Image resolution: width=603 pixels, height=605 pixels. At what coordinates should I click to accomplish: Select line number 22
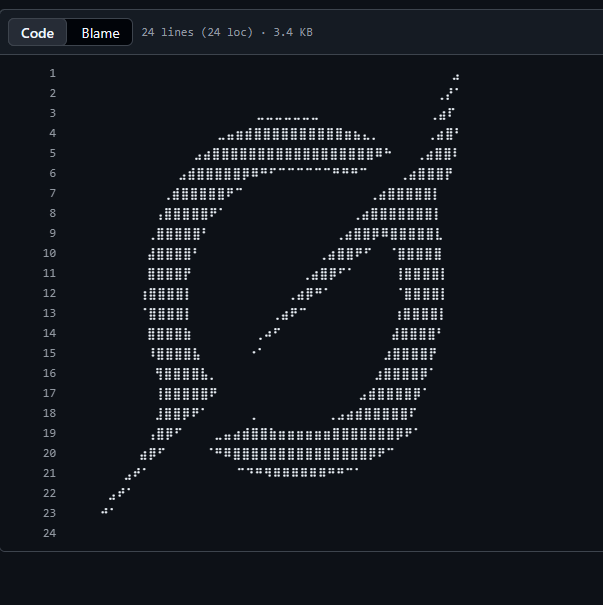point(50,493)
